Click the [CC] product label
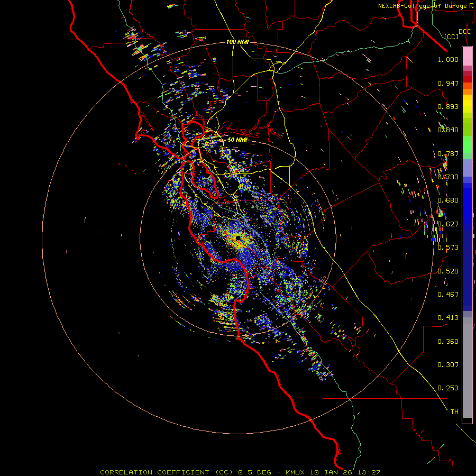476x476 pixels. click(x=451, y=36)
